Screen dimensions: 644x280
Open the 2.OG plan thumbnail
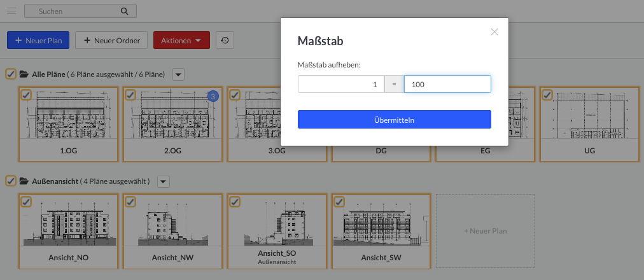(173, 114)
